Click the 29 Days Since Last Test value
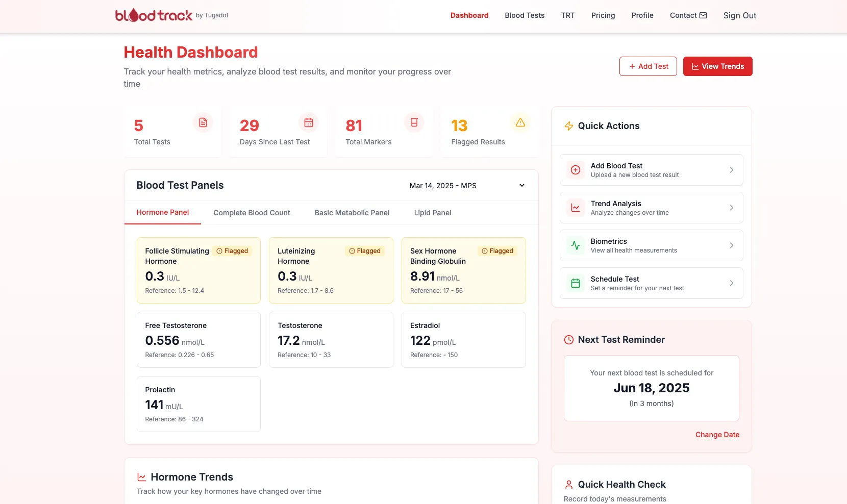 [250, 125]
